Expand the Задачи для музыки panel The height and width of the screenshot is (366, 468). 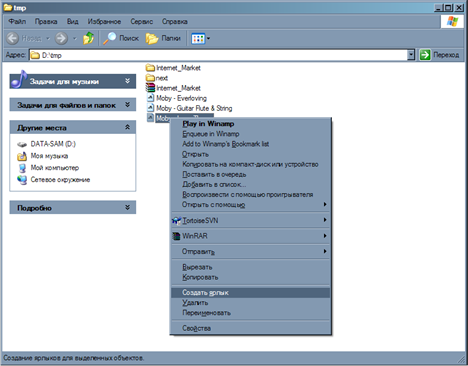[x=127, y=81]
